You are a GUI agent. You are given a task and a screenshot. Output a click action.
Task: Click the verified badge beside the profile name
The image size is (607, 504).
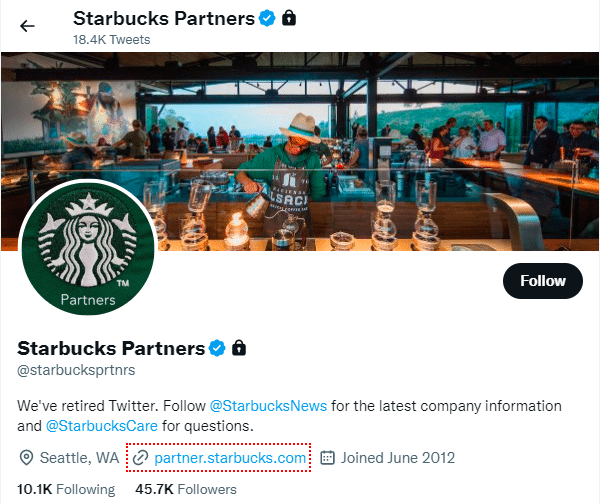[x=217, y=348]
